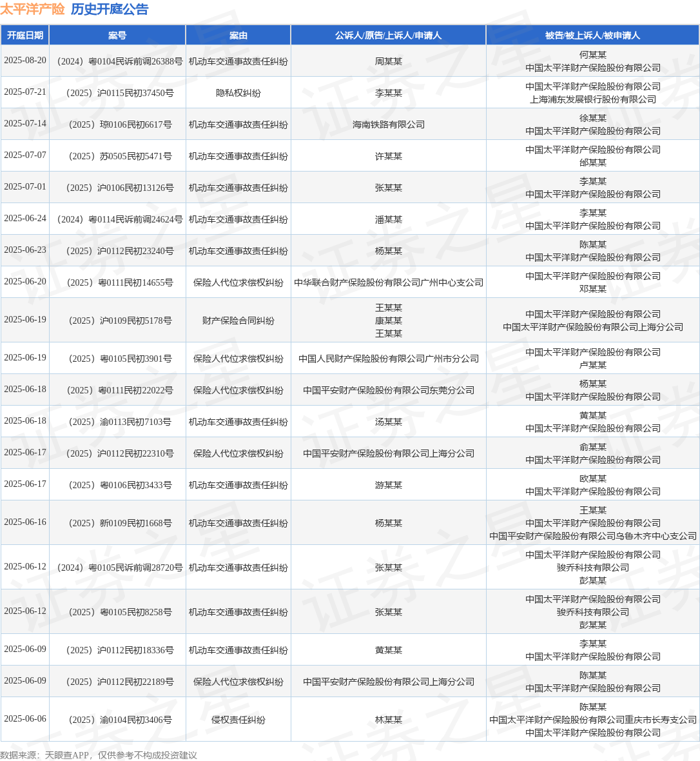This screenshot has width=700, height=761.
Task: Click the date 2025-06-16
Action: 25,522
